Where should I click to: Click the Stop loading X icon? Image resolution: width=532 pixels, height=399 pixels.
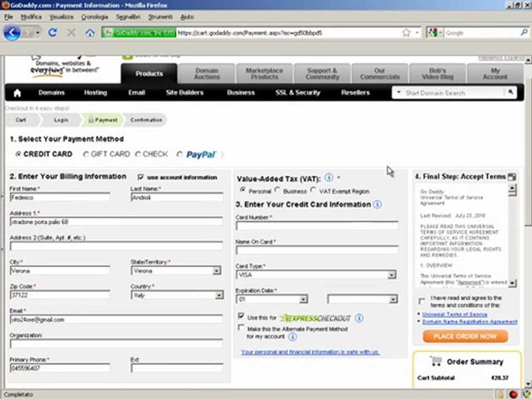(x=71, y=33)
